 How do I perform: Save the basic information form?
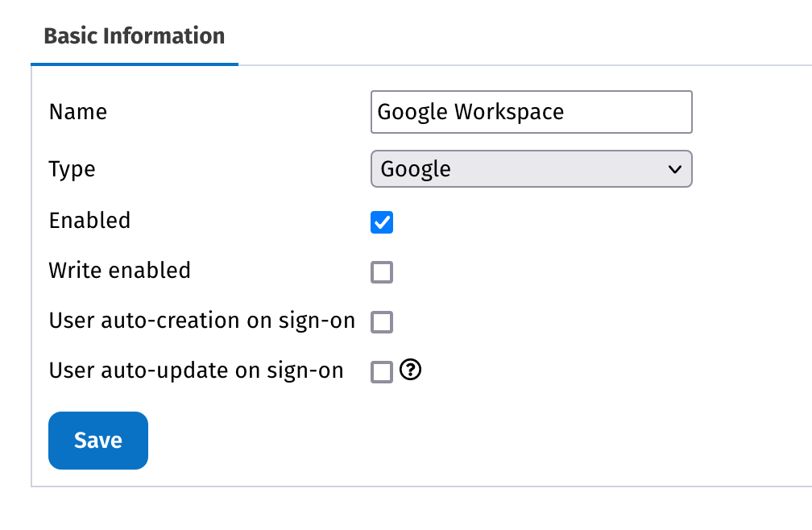coord(98,441)
